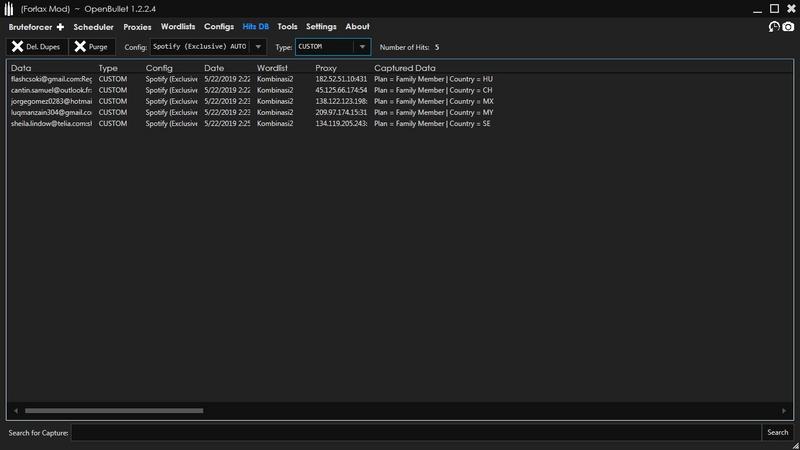Maximize the OpenBullet window
This screenshot has width=800, height=450.
click(x=774, y=9)
